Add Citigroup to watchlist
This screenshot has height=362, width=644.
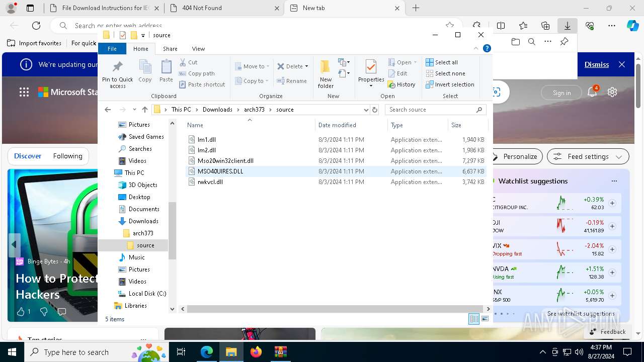pos(612,203)
